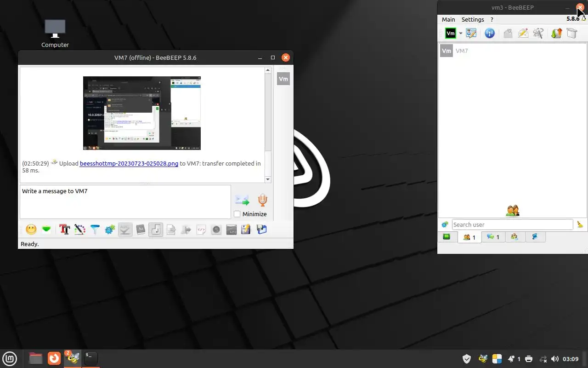Viewport: 588px width, 368px height.
Task: Click the scrollbar down arrow in chat
Action: click(x=268, y=179)
